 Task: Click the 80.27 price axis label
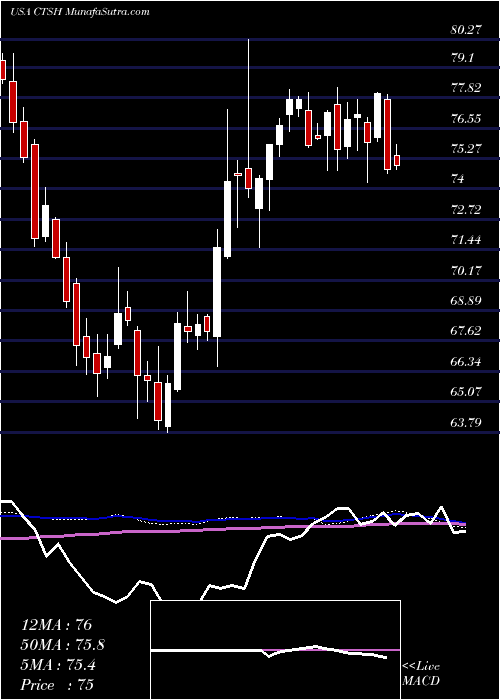tap(467, 31)
